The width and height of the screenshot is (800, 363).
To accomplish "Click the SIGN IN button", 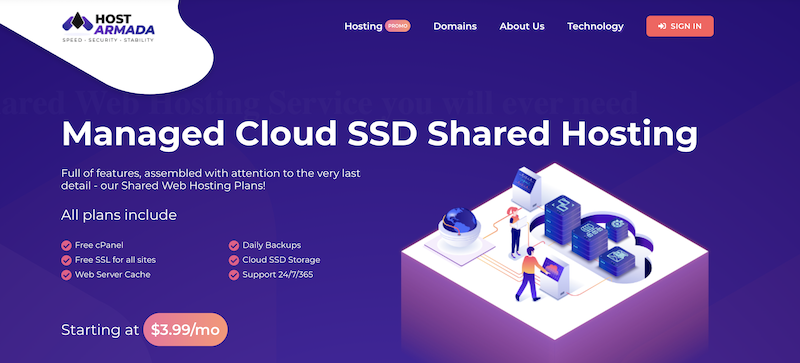I will coord(680,26).
